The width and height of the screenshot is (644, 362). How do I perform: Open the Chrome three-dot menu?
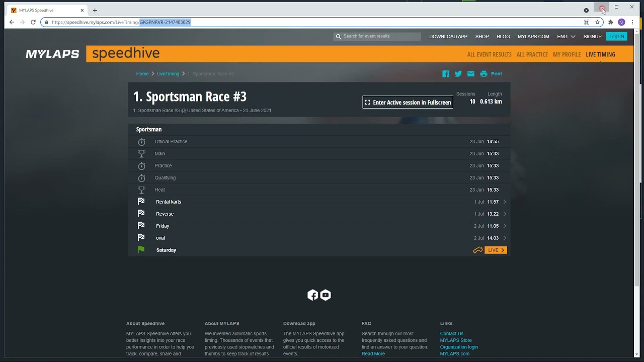[632, 22]
